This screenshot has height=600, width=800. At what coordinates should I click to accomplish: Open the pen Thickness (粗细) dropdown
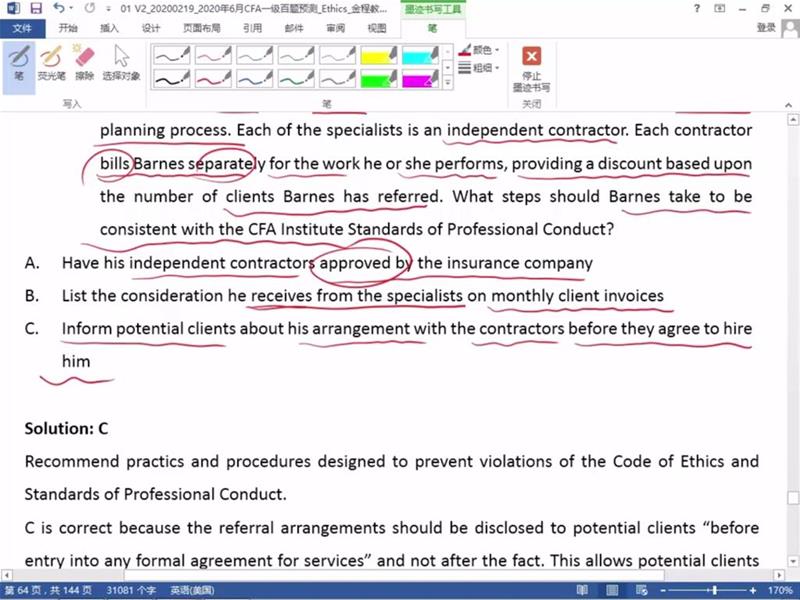[485, 67]
